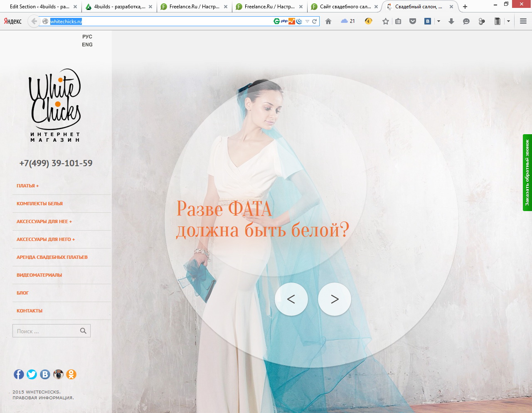The image size is (532, 413).
Task: Open a new browser tab
Action: tap(465, 7)
